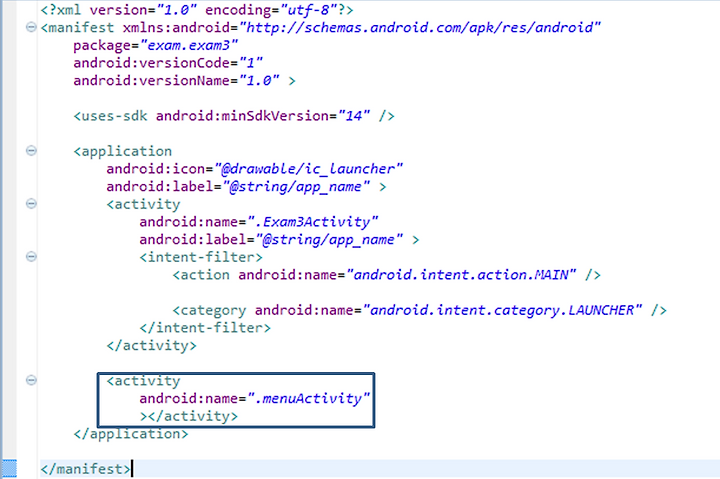Click the </application> closing tag
The image size is (720, 479).
tap(131, 434)
